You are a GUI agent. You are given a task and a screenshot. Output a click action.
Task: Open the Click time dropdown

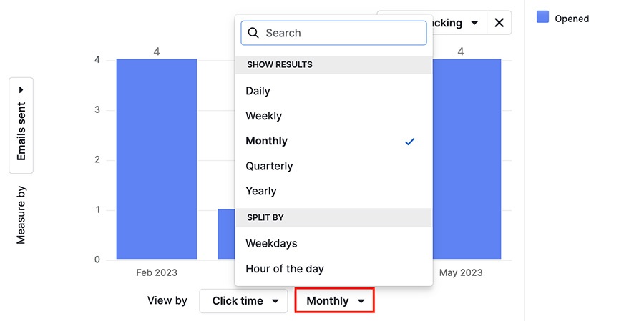tap(244, 301)
